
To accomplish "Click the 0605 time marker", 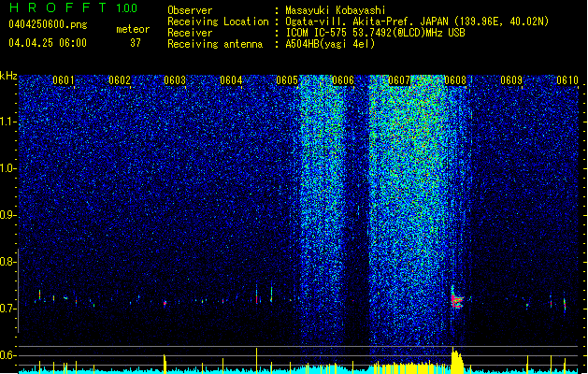I will pyautogui.click(x=287, y=80).
